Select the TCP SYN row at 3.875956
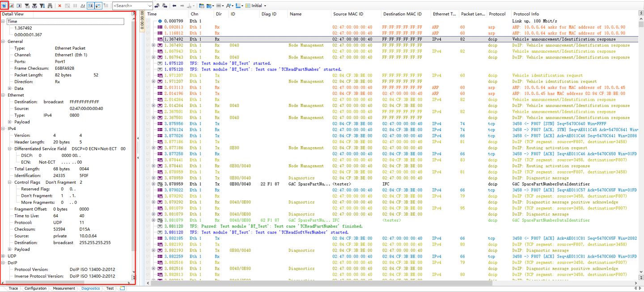Image resolution: width=644 pixels, height=292 pixels. point(392,124)
